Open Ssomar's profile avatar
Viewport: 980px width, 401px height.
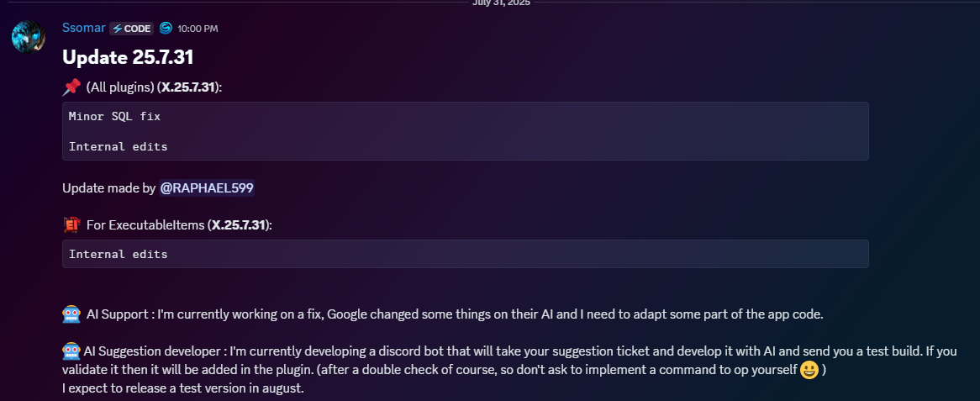(x=28, y=36)
